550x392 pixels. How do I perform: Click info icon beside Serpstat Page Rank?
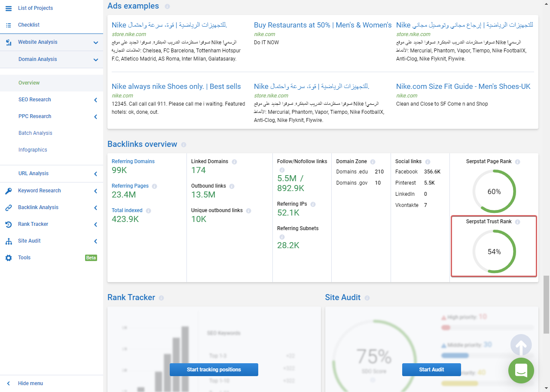[517, 162]
